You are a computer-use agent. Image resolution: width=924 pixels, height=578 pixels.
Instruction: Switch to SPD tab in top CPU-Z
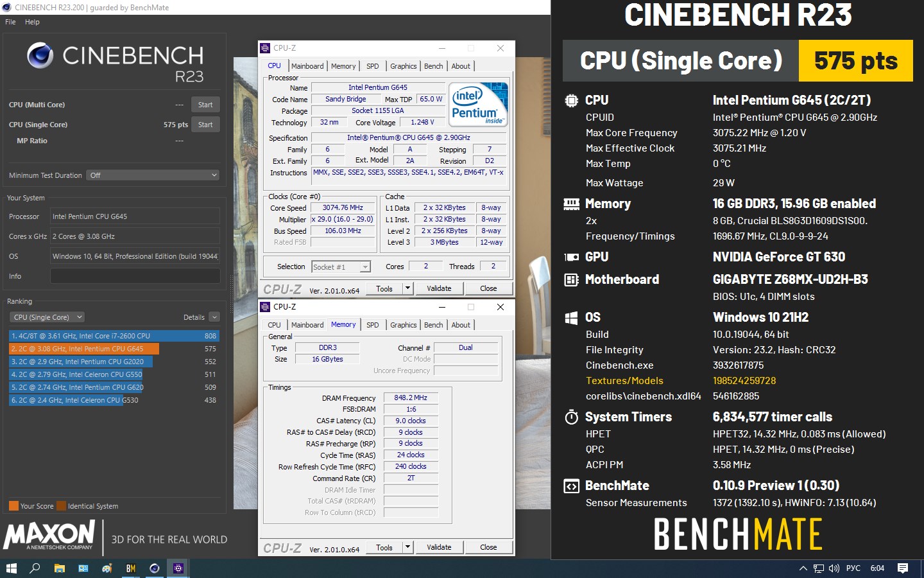tap(372, 66)
